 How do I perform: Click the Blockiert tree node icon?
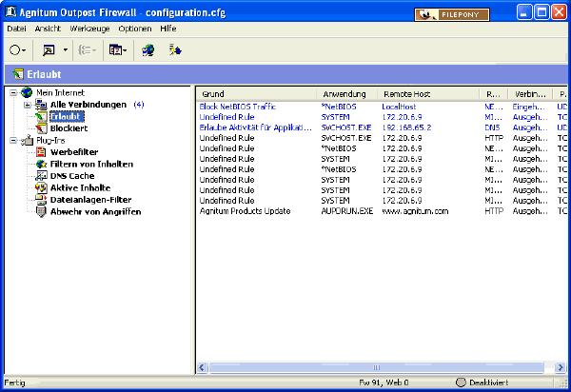pyautogui.click(x=41, y=128)
